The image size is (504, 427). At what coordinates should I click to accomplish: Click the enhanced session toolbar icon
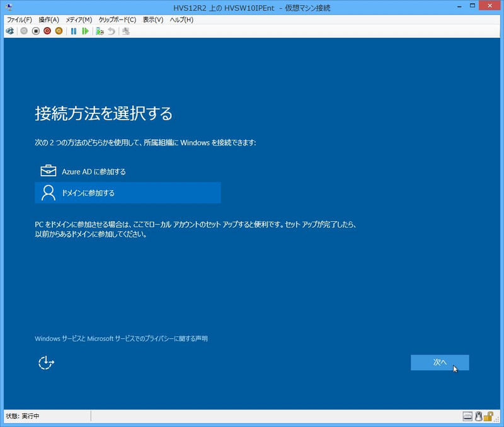click(126, 31)
